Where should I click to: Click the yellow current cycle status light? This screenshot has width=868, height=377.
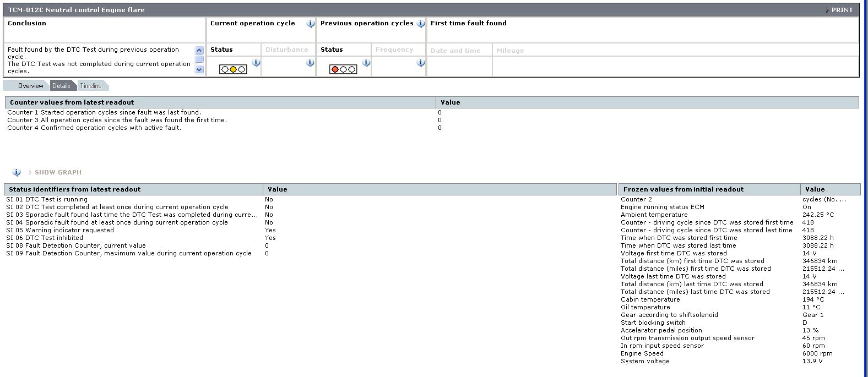coord(233,69)
